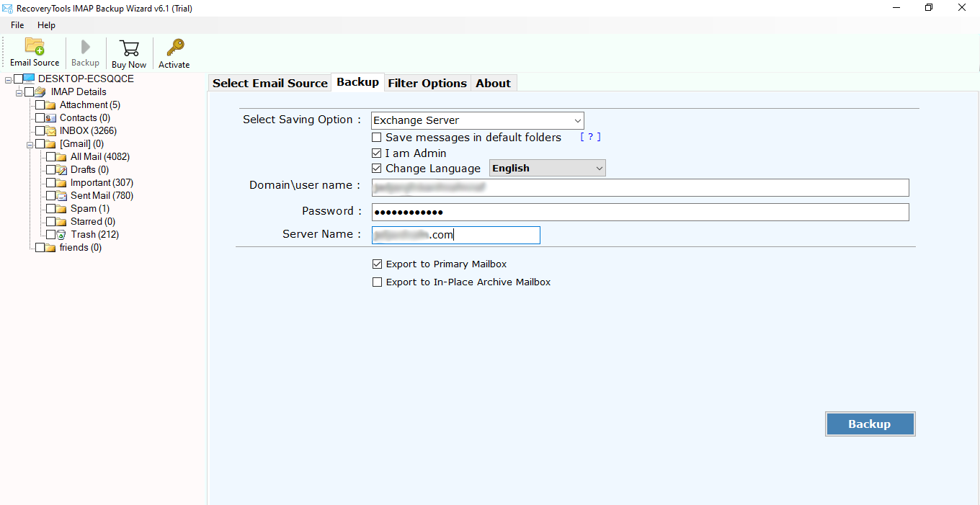Select the Contacts folder icon
The width and height of the screenshot is (980, 505).
click(x=51, y=118)
